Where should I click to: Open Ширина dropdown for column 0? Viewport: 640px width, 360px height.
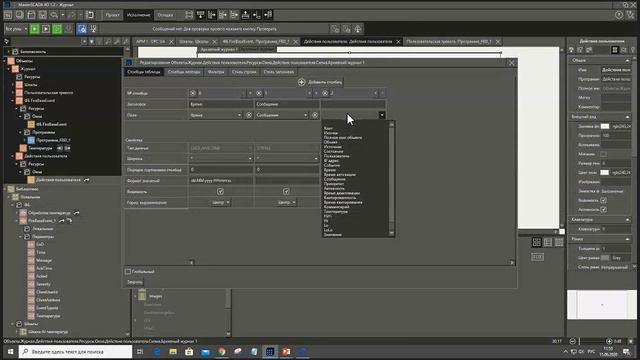250,158
